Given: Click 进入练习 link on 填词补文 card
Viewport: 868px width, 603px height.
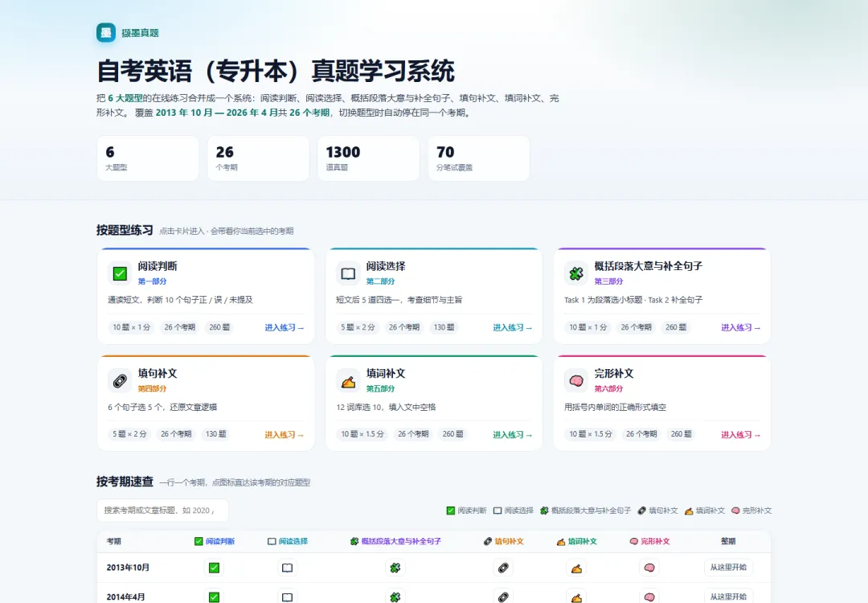Looking at the screenshot, I should pyautogui.click(x=513, y=435).
